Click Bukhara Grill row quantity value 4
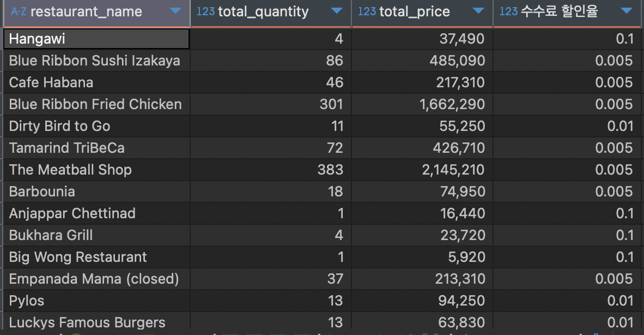 point(339,235)
